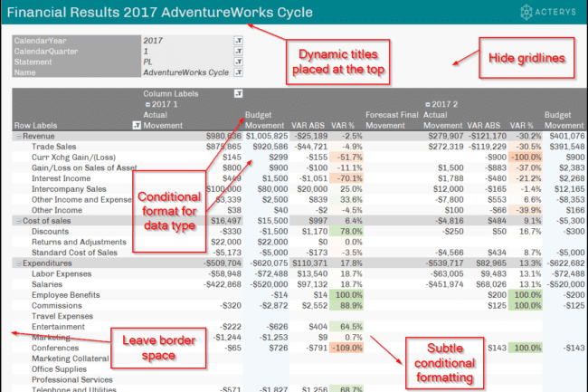Select the Conferences row label
Viewport: 588px width, 392px height.
pyautogui.click(x=55, y=348)
